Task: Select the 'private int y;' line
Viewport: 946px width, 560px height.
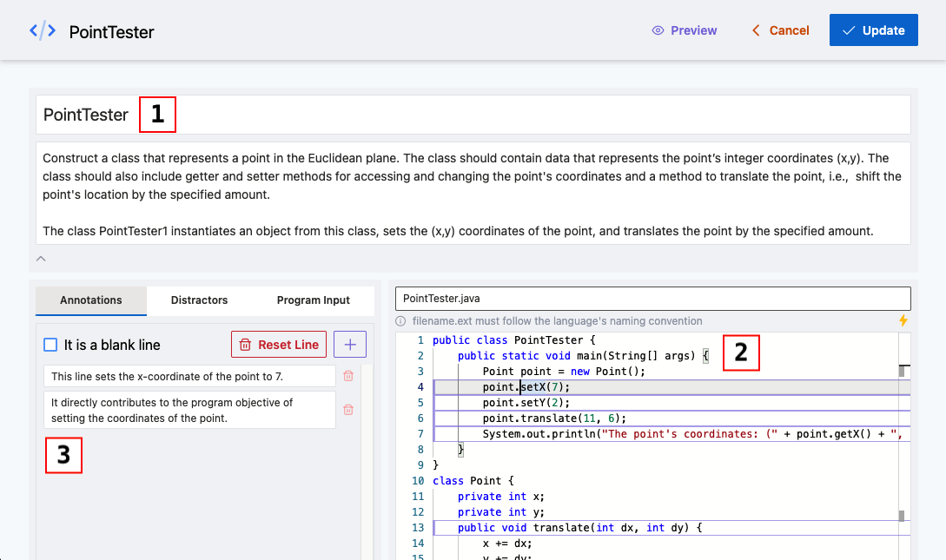Action: (500, 512)
